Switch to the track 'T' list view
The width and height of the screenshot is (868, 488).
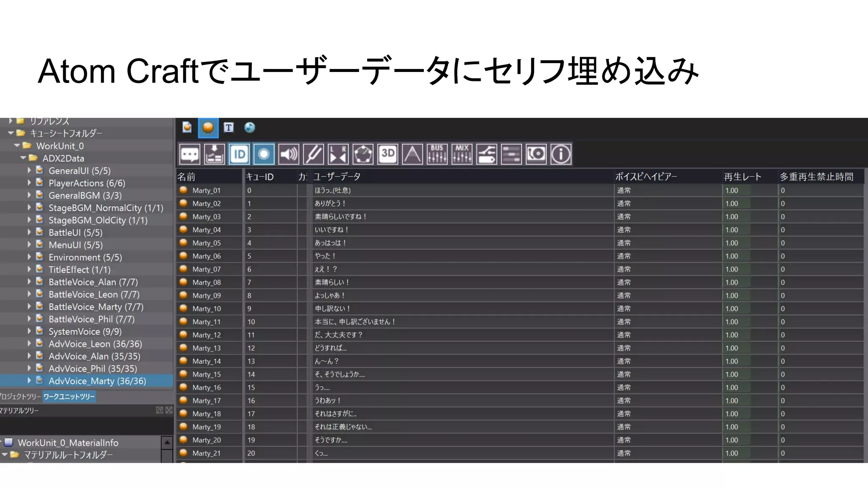[229, 128]
